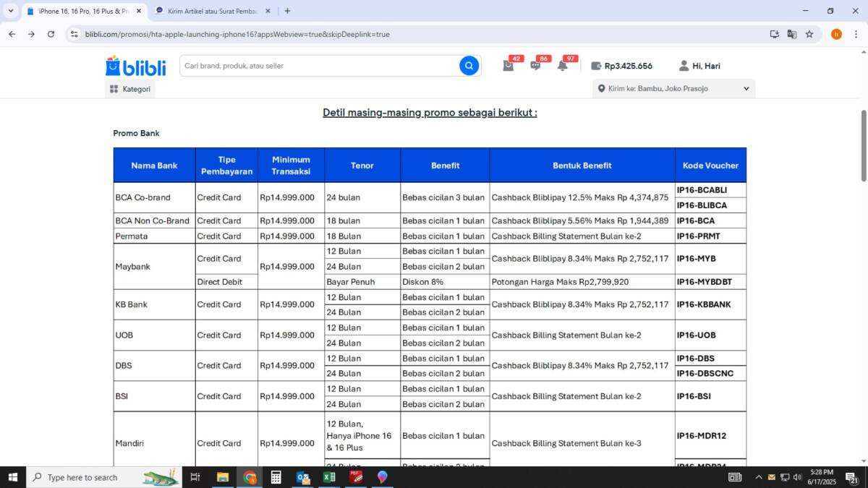Viewport: 868px width, 488px height.
Task: Go forward in browser history
Action: point(31,34)
